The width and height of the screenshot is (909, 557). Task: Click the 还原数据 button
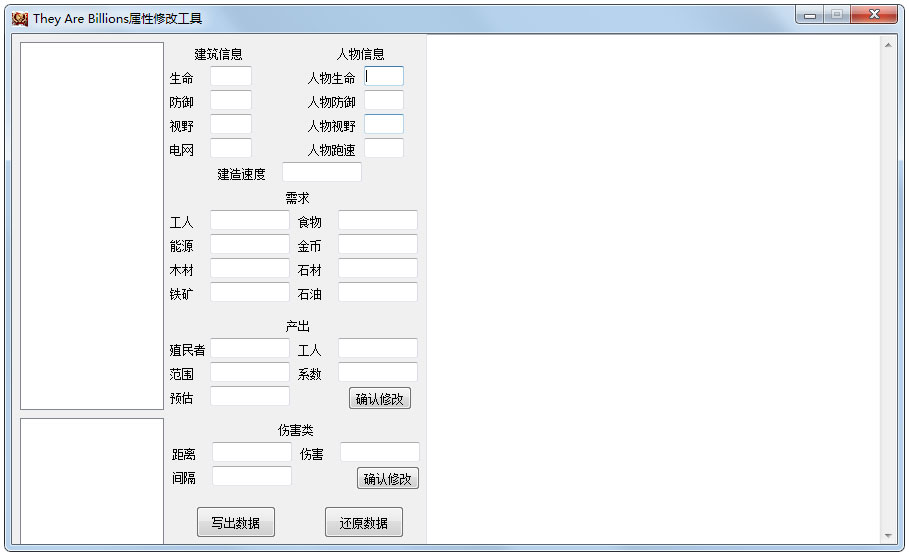pos(363,522)
